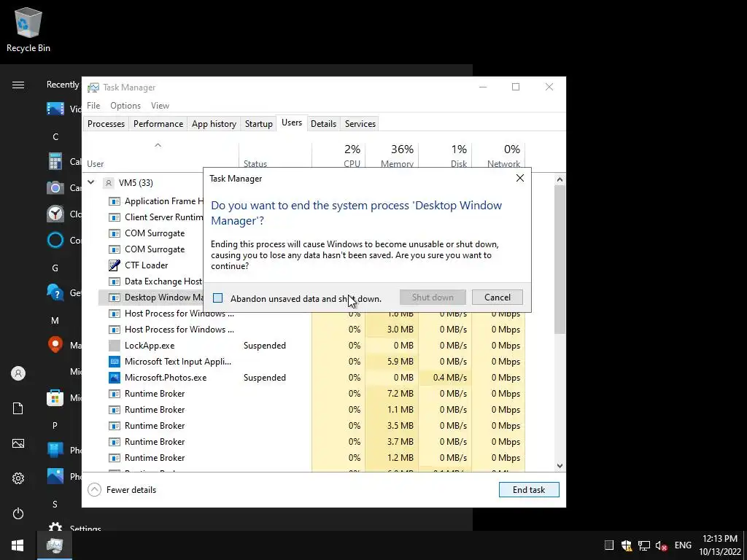Select the Data Exchange Host icon
This screenshot has height=560, width=747.
click(115, 281)
